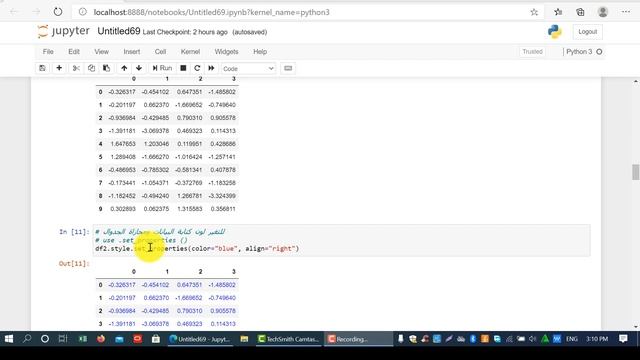This screenshot has width=640, height=360.
Task: Open browser settings and more menu
Action: (626, 12)
